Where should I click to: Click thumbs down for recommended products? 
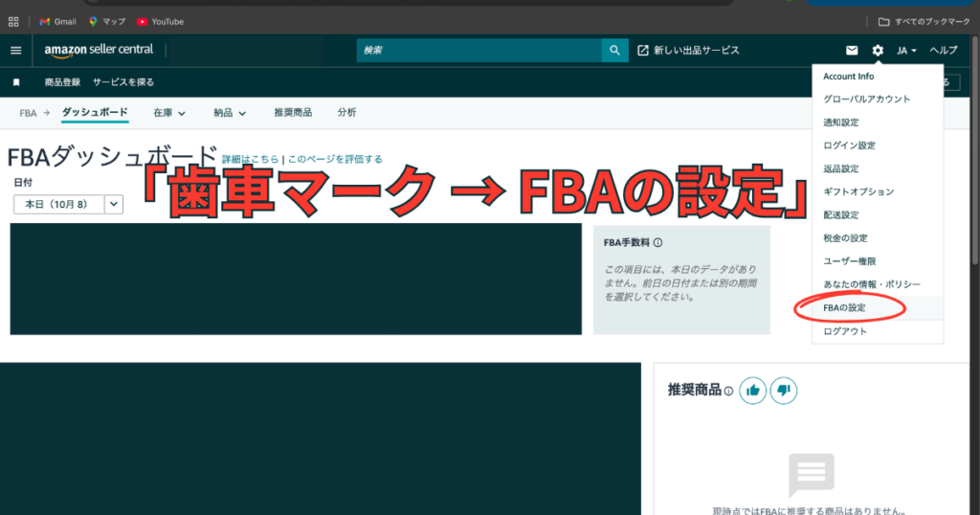[x=783, y=391]
